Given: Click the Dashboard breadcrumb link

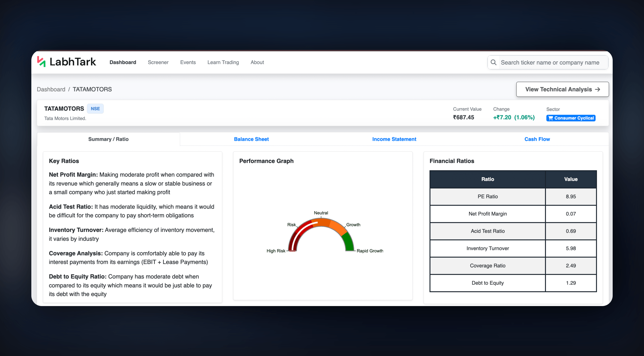Looking at the screenshot, I should pos(51,89).
